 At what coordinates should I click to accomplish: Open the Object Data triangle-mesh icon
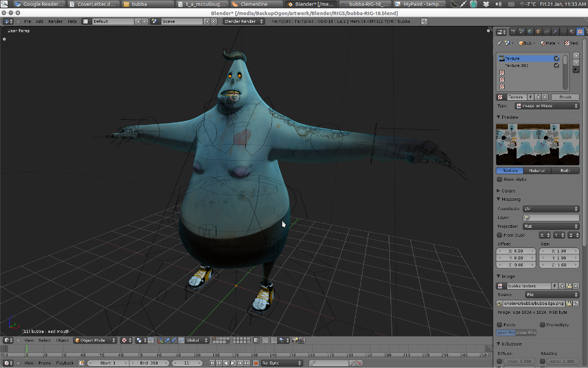pos(564,32)
